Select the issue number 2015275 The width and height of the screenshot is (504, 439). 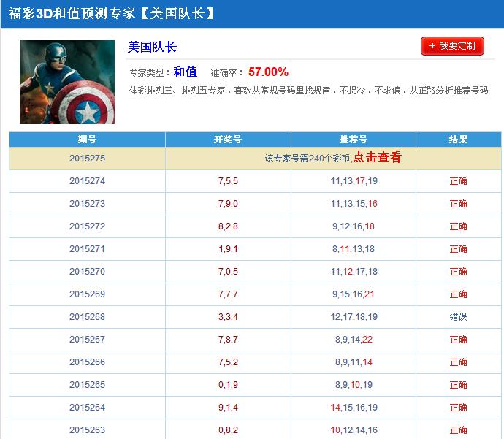87,158
